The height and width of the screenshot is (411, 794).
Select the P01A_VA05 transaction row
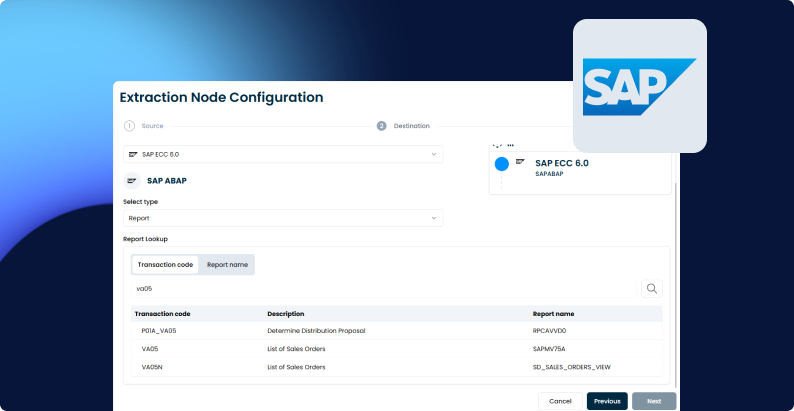pyautogui.click(x=396, y=331)
